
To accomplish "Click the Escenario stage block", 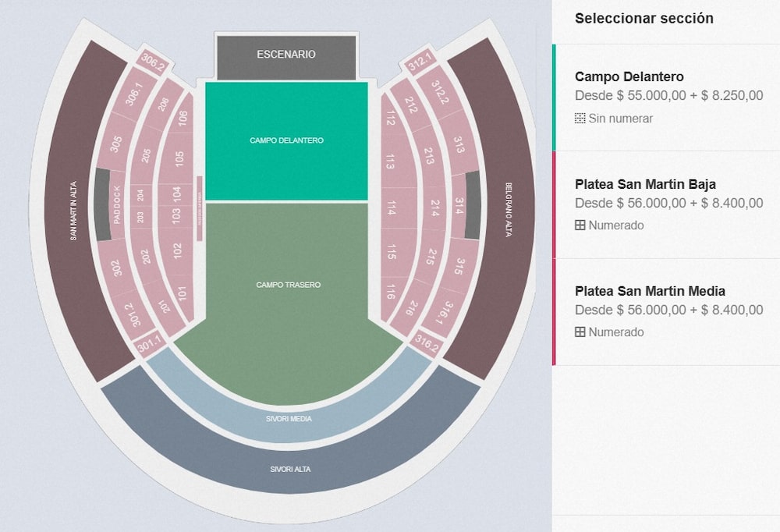I will (x=286, y=55).
